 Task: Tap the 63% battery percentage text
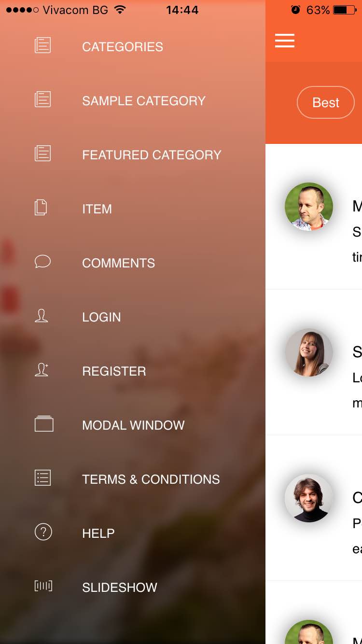318,10
